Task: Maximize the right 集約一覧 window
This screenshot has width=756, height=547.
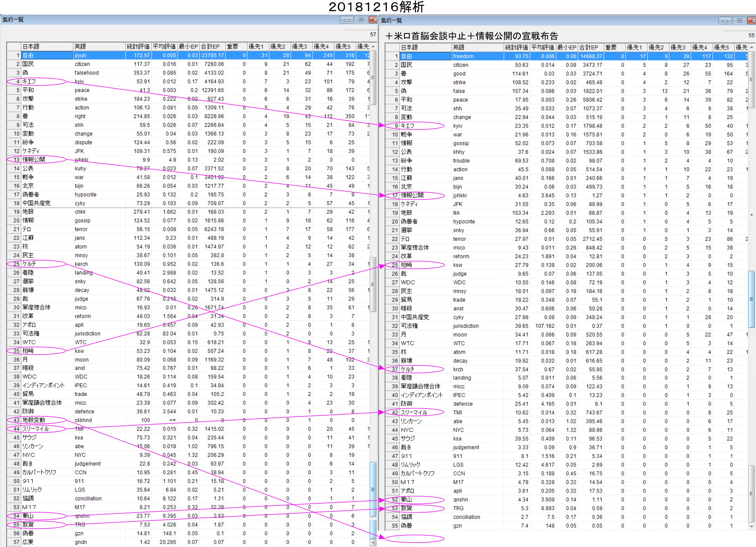Action: point(739,21)
